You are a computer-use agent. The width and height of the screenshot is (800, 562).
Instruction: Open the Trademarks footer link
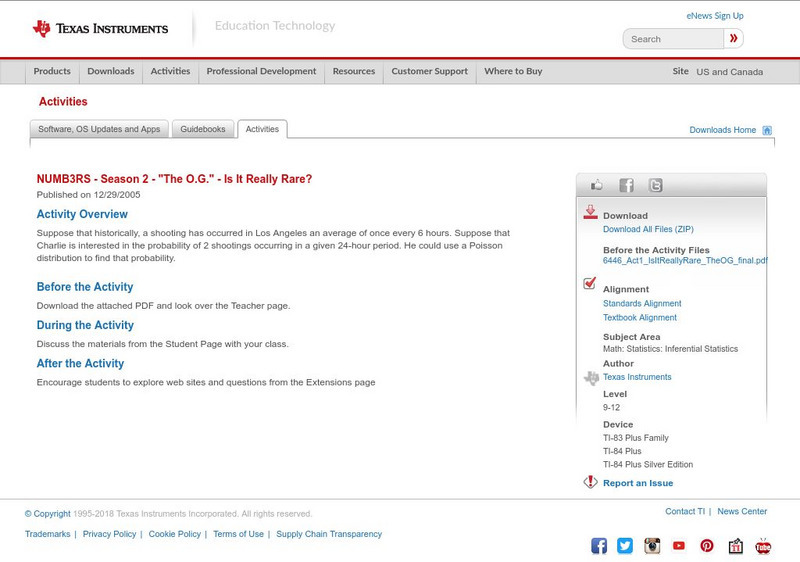point(47,534)
